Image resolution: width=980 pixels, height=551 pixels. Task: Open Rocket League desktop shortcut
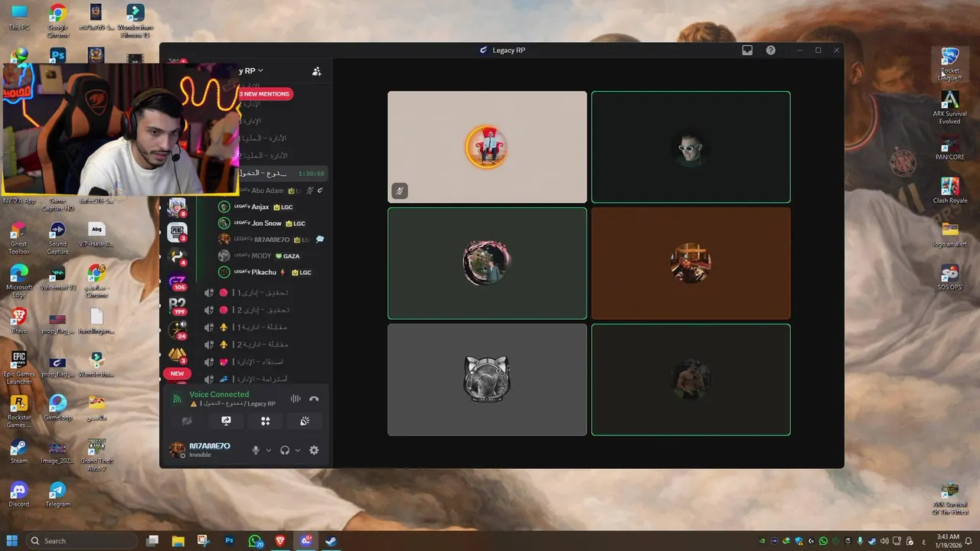point(949,64)
